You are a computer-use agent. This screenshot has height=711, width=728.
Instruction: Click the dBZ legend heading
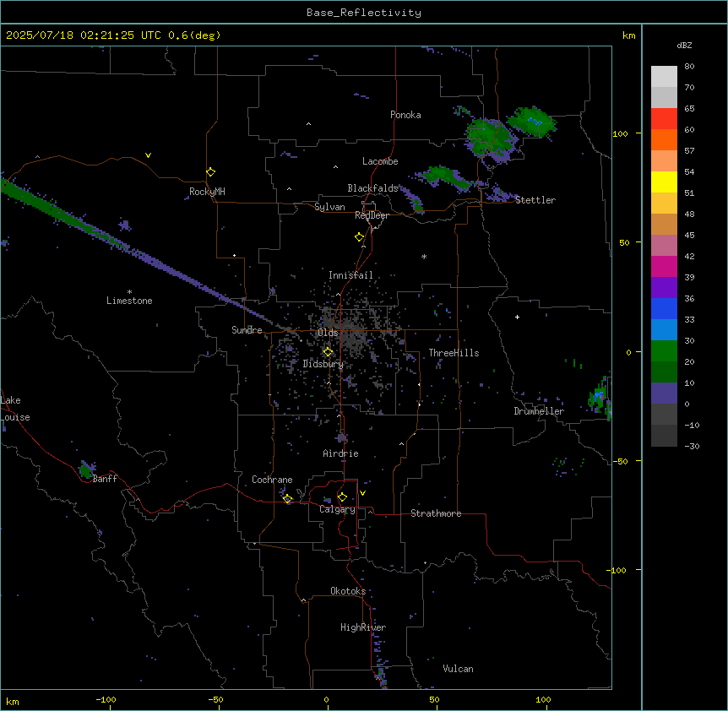point(684,45)
